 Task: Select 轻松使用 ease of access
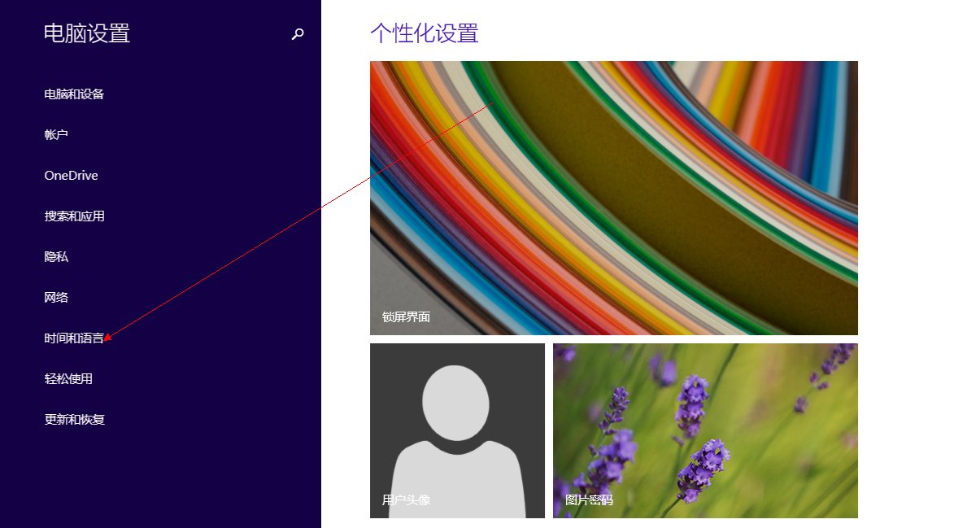(68, 378)
